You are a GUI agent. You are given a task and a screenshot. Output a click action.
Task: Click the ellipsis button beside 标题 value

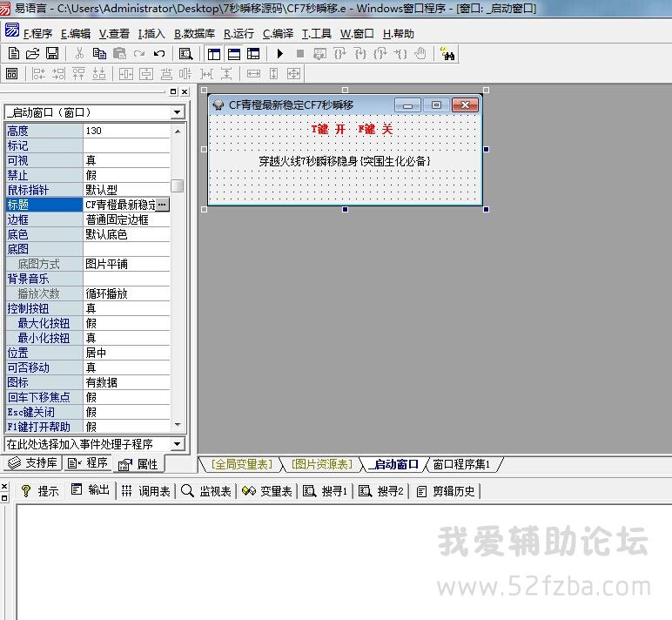(x=163, y=205)
